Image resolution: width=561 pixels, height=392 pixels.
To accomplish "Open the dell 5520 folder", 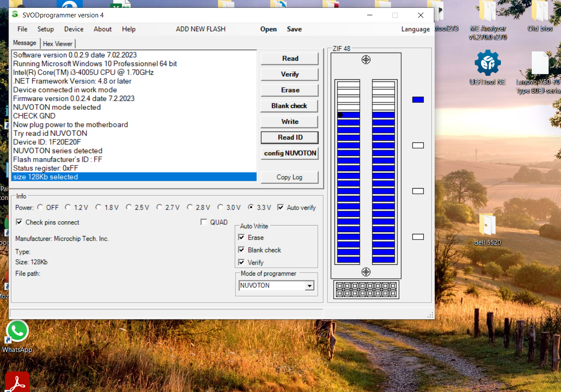I will [x=487, y=225].
